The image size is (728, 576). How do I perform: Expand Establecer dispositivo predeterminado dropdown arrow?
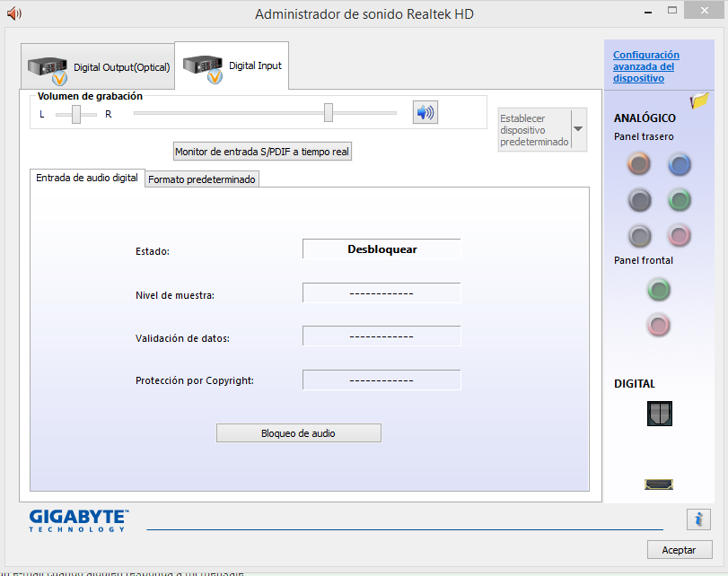578,129
